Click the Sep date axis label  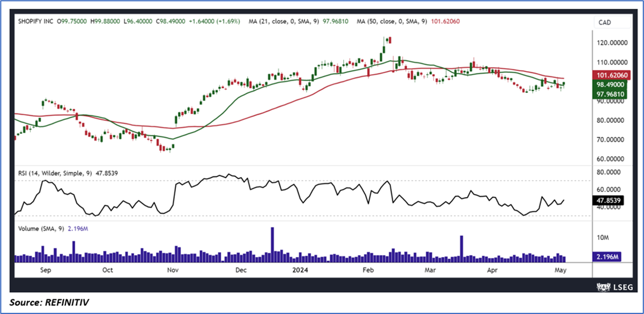[45, 270]
